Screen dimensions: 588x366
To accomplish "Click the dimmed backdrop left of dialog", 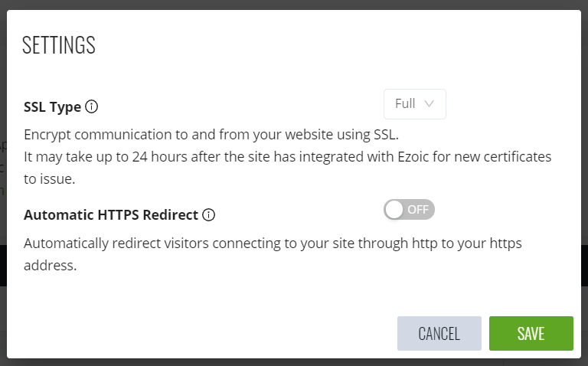I will click(x=3, y=191).
